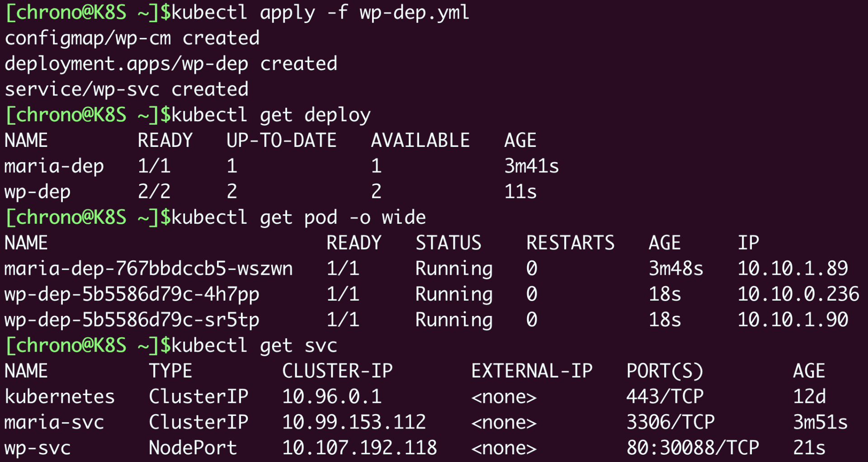Image resolution: width=868 pixels, height=462 pixels.
Task: Select pod name wp-dep-5b5586d79c-4h7pp
Action: 132,295
